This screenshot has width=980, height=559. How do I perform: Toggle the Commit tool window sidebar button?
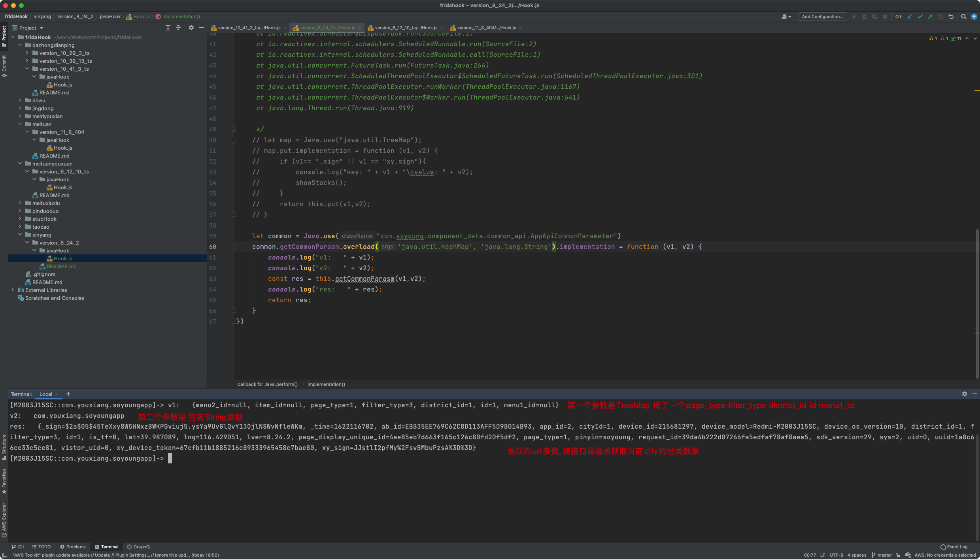coord(4,66)
